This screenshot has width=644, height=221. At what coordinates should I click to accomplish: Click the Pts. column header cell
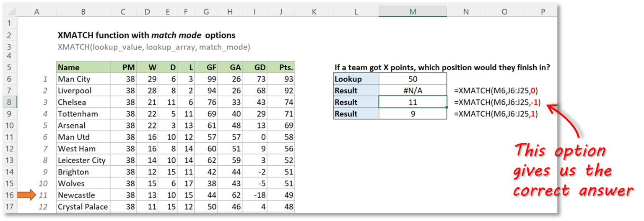tap(280, 67)
